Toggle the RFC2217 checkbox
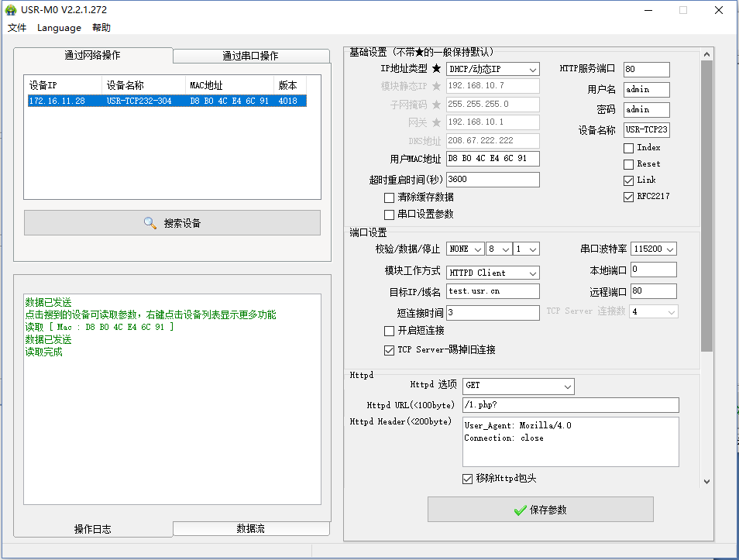The image size is (739, 560). coord(628,197)
